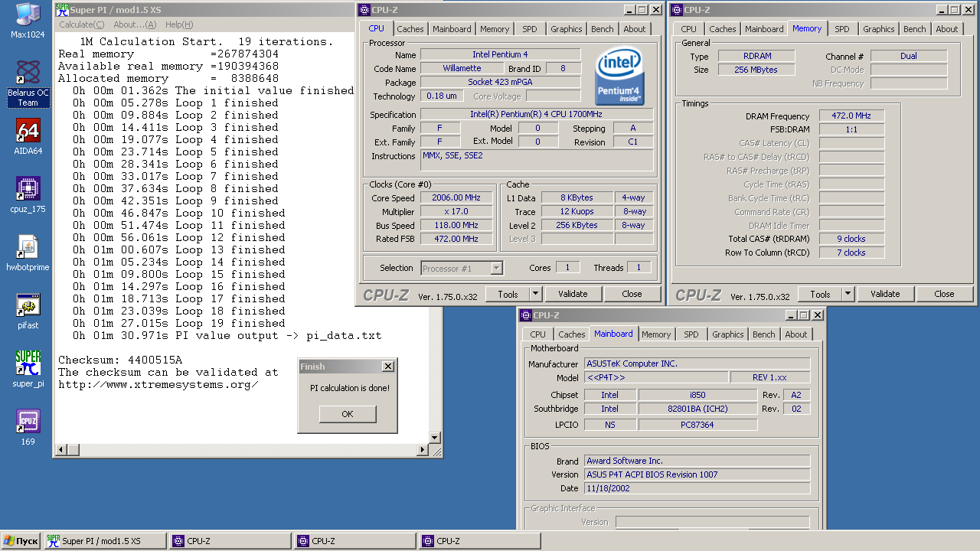Image resolution: width=980 pixels, height=551 pixels.
Task: Click Close button in Memory window
Action: tap(944, 294)
